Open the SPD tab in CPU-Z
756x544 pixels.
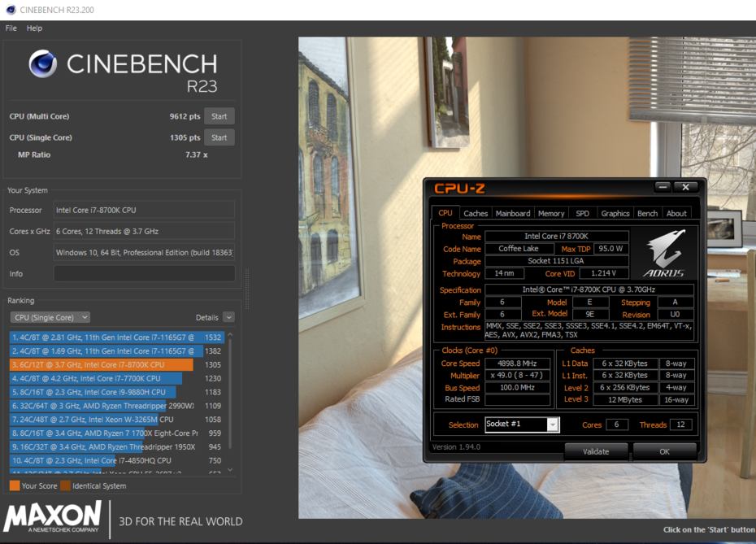pos(583,213)
